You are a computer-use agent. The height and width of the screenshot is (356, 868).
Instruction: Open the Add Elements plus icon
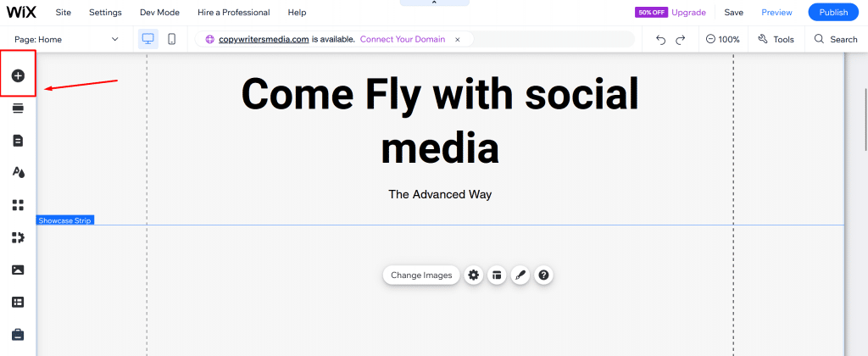[x=18, y=75]
